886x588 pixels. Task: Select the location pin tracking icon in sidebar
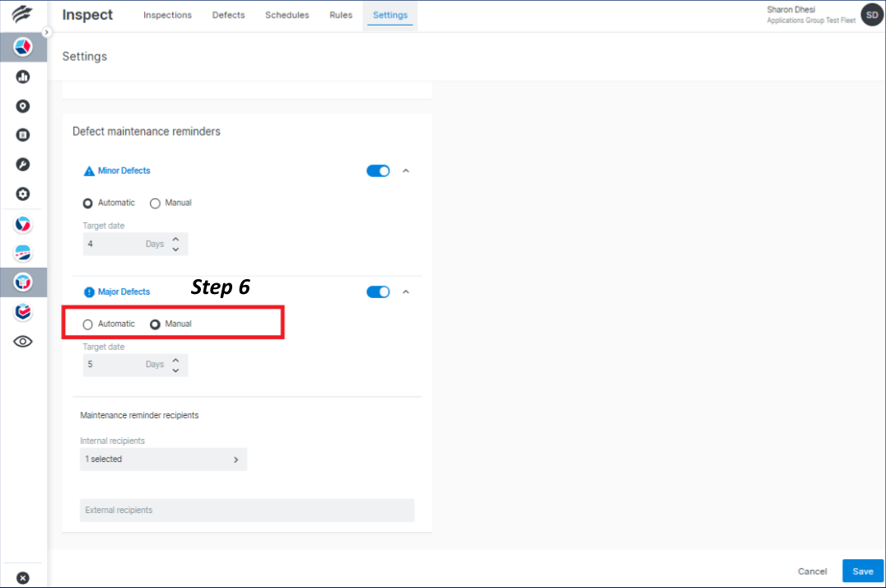22,105
